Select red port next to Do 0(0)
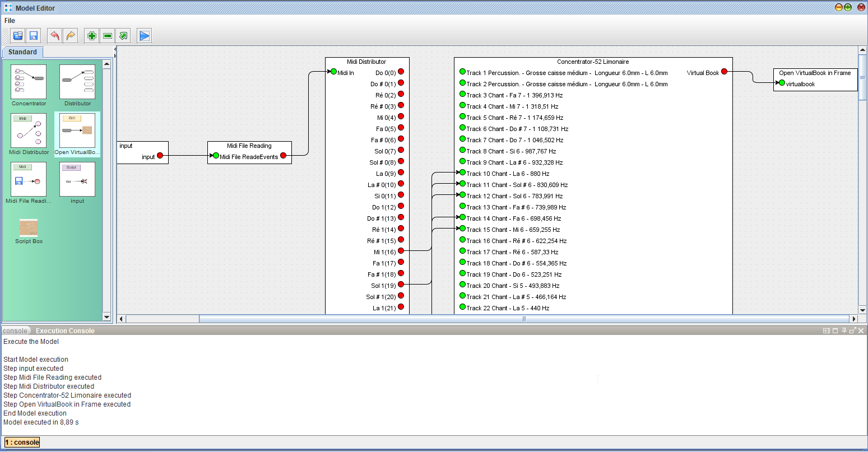868x452 pixels. 401,72
